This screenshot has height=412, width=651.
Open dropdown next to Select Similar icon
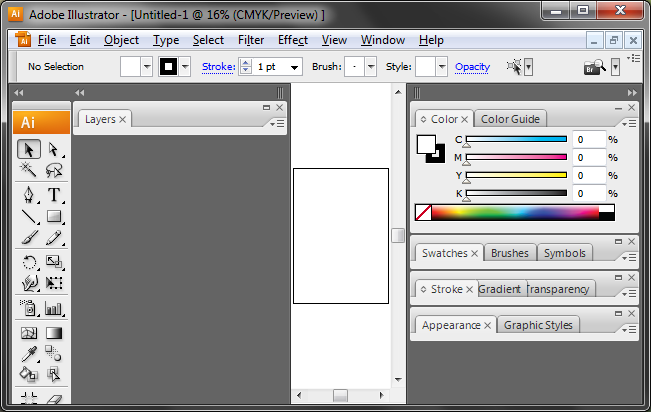[x=529, y=67]
